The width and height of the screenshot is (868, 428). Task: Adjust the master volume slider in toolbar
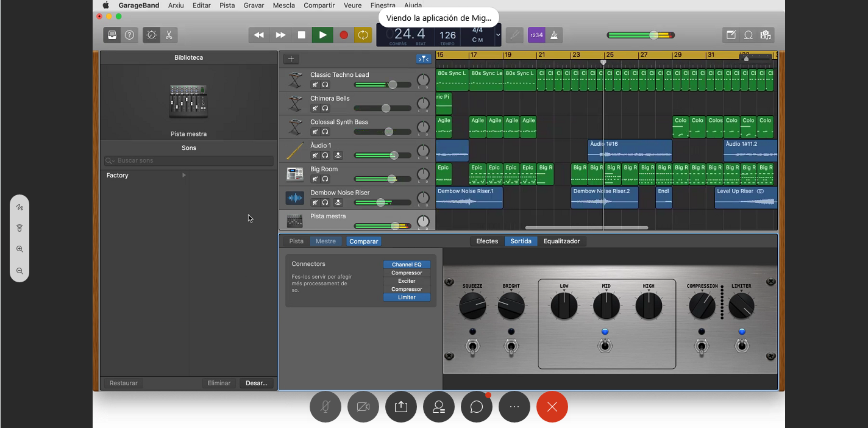[x=641, y=35]
